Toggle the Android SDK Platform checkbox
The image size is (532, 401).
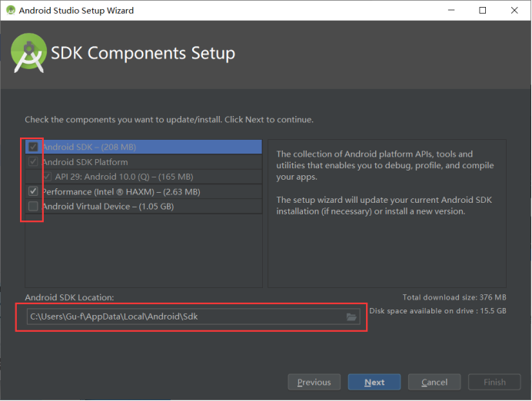(x=33, y=161)
